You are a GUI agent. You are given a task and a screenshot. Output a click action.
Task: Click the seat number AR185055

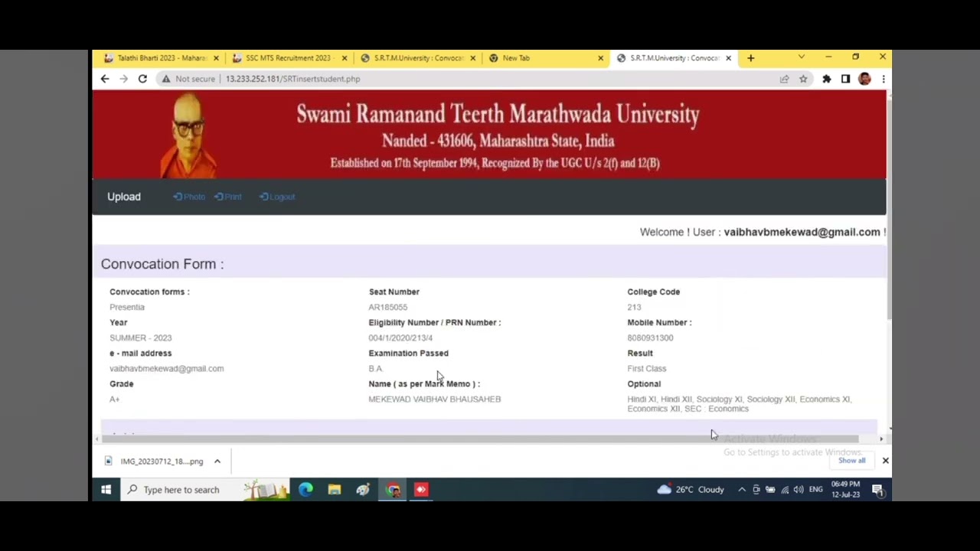pos(388,307)
